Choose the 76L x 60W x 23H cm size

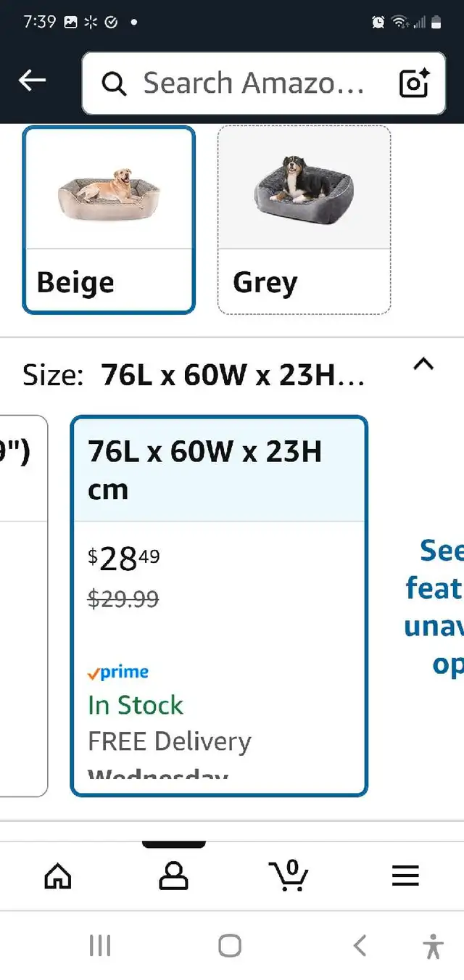coord(219,606)
